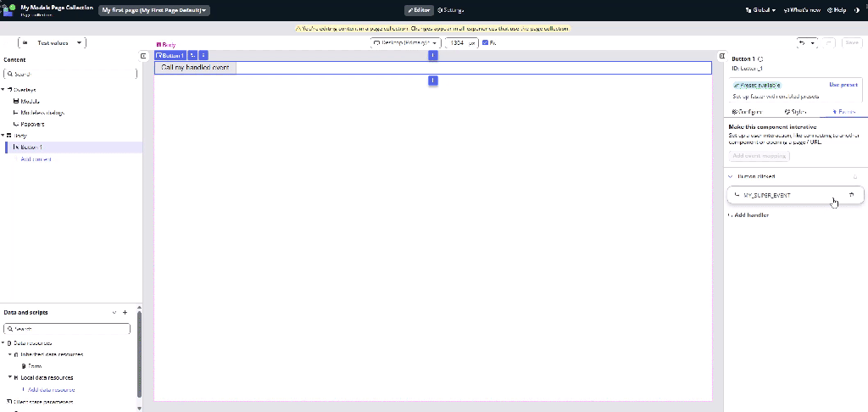Open the Test values dropdown
The height and width of the screenshot is (412, 868).
click(53, 42)
